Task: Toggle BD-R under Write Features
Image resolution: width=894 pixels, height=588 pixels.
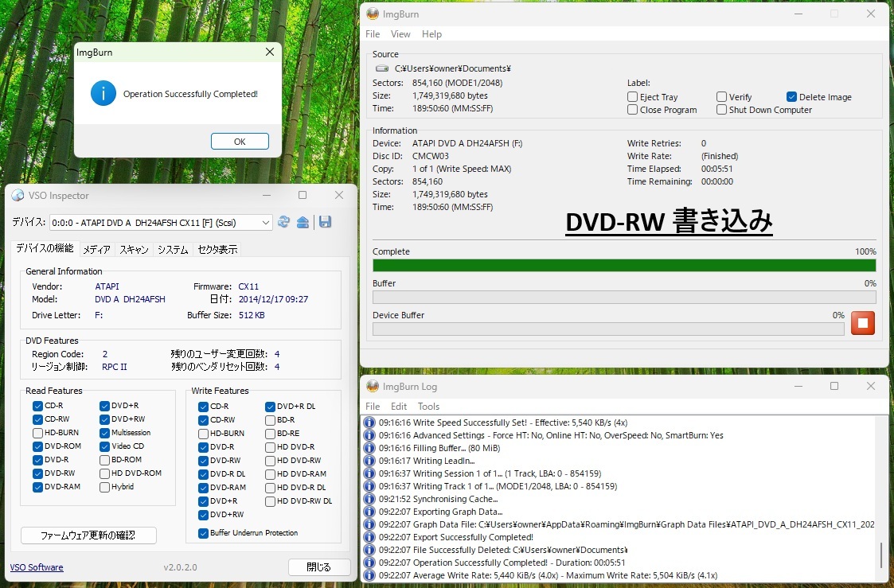Action: (270, 420)
